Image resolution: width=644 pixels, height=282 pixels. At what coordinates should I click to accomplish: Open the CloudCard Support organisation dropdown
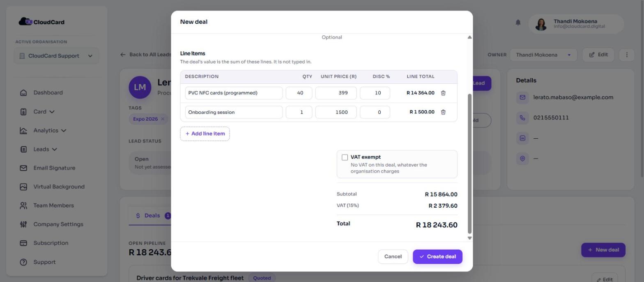56,56
